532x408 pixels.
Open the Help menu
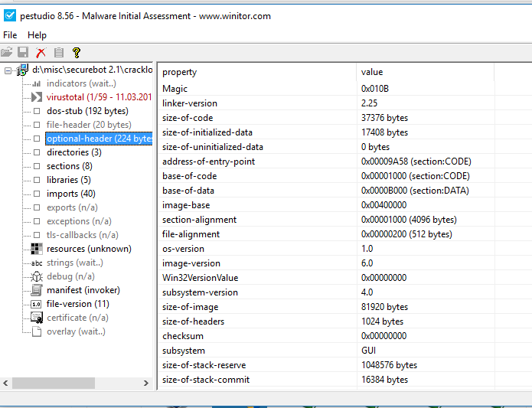coord(37,35)
